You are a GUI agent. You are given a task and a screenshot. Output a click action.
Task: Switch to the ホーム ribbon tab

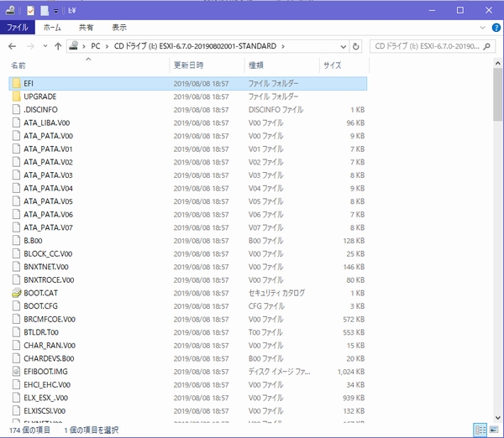[x=52, y=28]
